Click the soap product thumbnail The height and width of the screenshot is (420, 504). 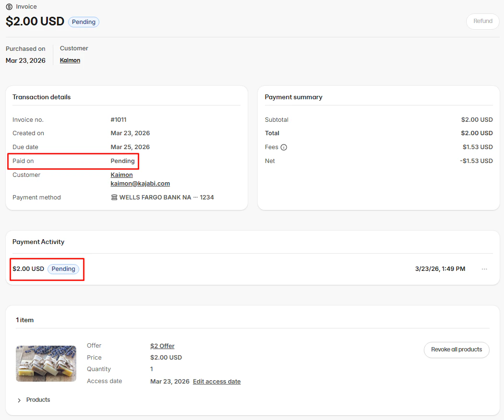(46, 363)
